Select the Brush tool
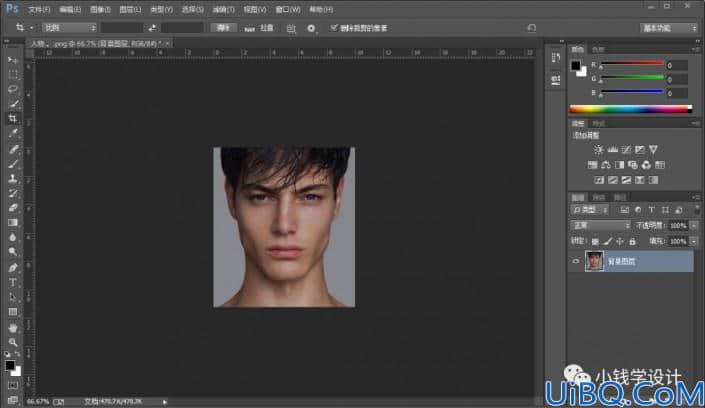Screen dimensions: 705x408 click(13, 163)
